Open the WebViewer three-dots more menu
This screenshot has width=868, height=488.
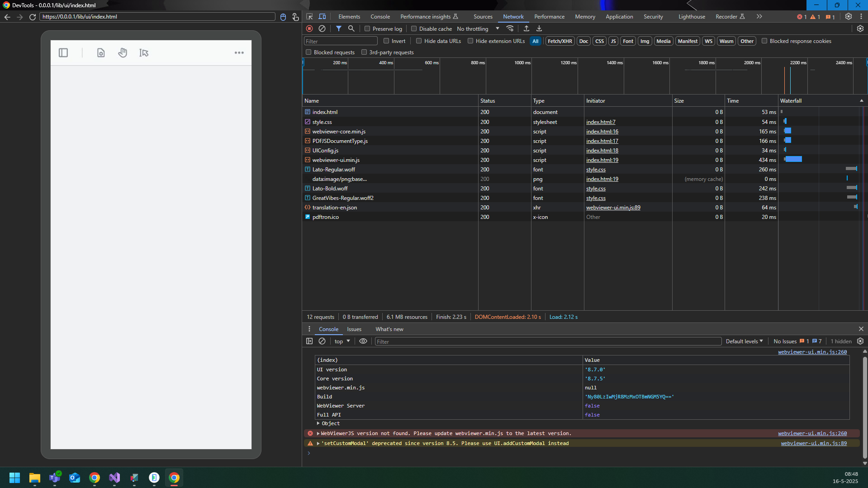click(239, 53)
